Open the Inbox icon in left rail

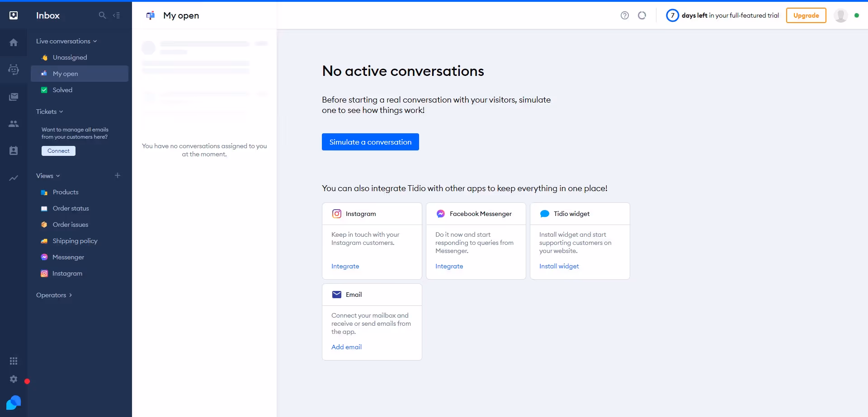click(14, 15)
